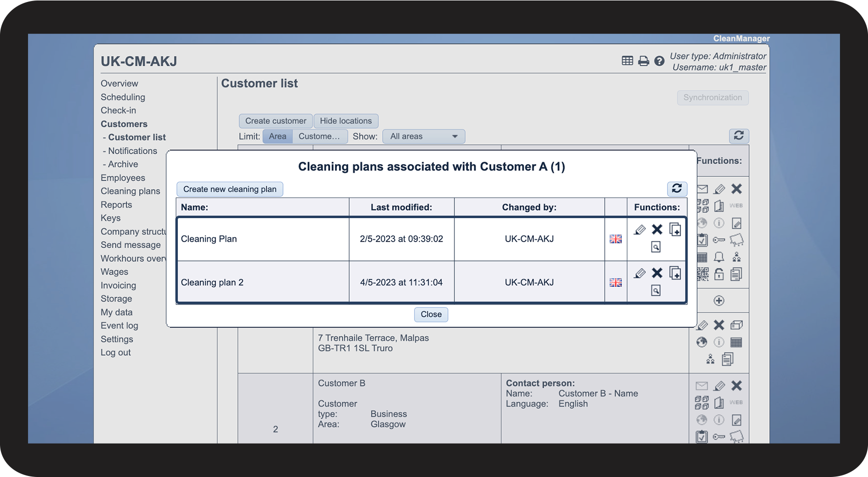This screenshot has width=868, height=477.
Task: Open "Scheduling" in the sidebar menu
Action: pyautogui.click(x=123, y=97)
